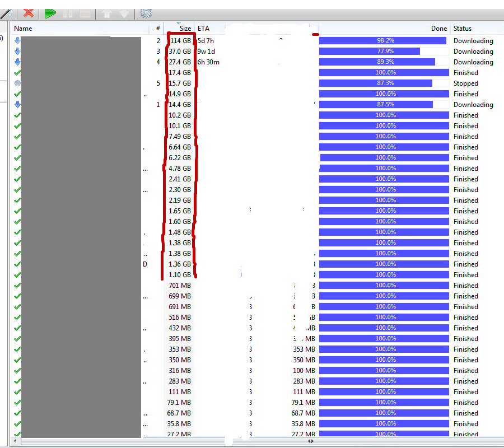504x448 pixels.
Task: Click the check icon on the 701 MB row
Action: (x=18, y=286)
